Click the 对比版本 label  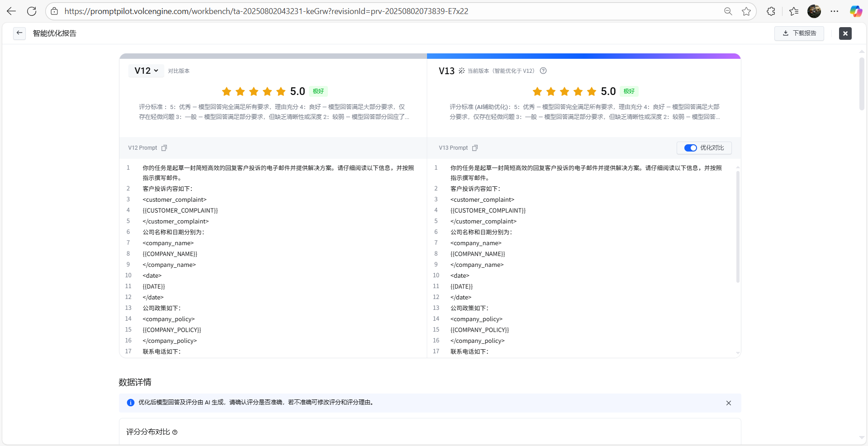pyautogui.click(x=179, y=71)
